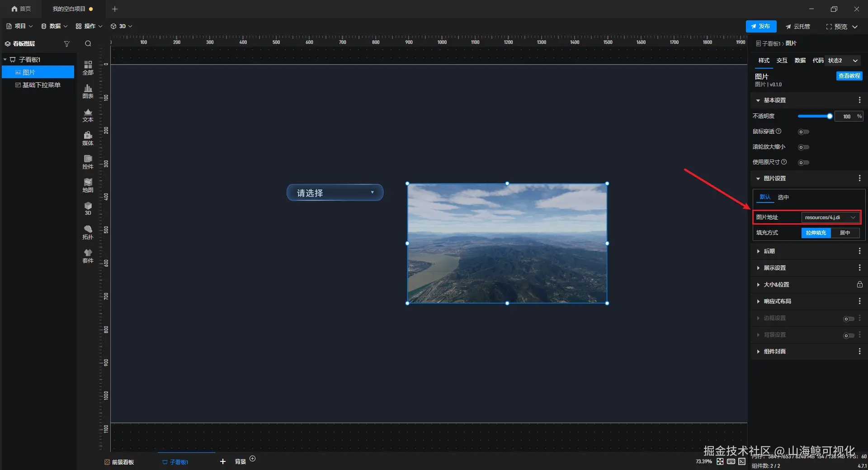Click the keyboard shortcuts icon
868x470 pixels.
(731, 461)
